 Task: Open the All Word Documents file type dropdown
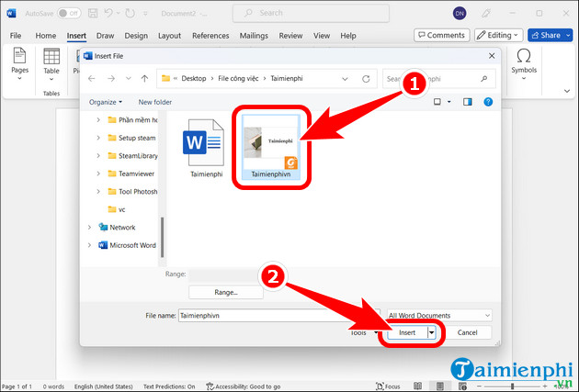pyautogui.click(x=439, y=315)
